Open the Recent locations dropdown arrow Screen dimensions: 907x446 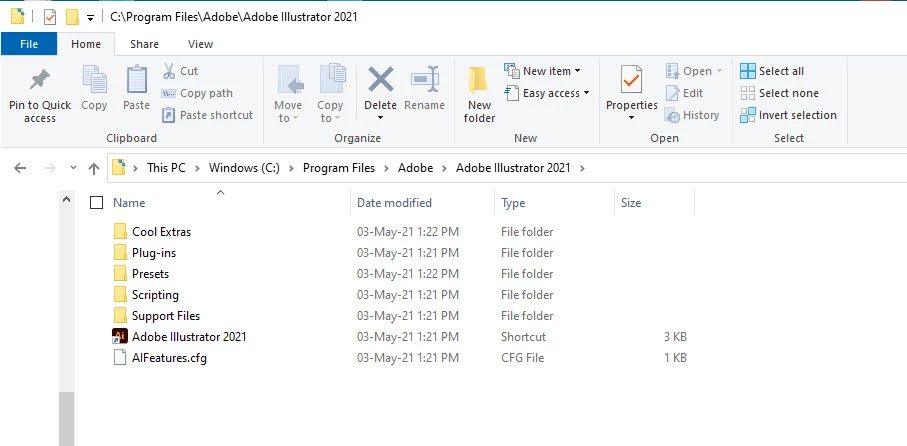(73, 168)
